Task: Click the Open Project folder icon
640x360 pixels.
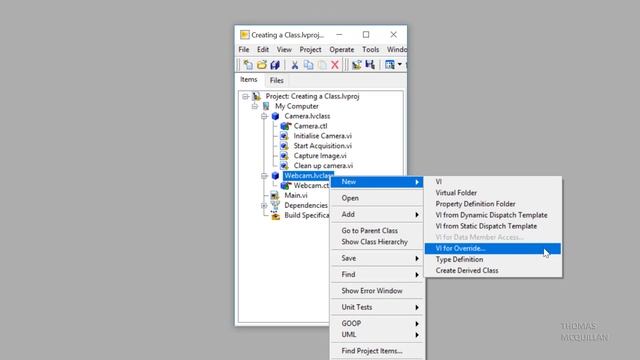Action: [x=261, y=64]
